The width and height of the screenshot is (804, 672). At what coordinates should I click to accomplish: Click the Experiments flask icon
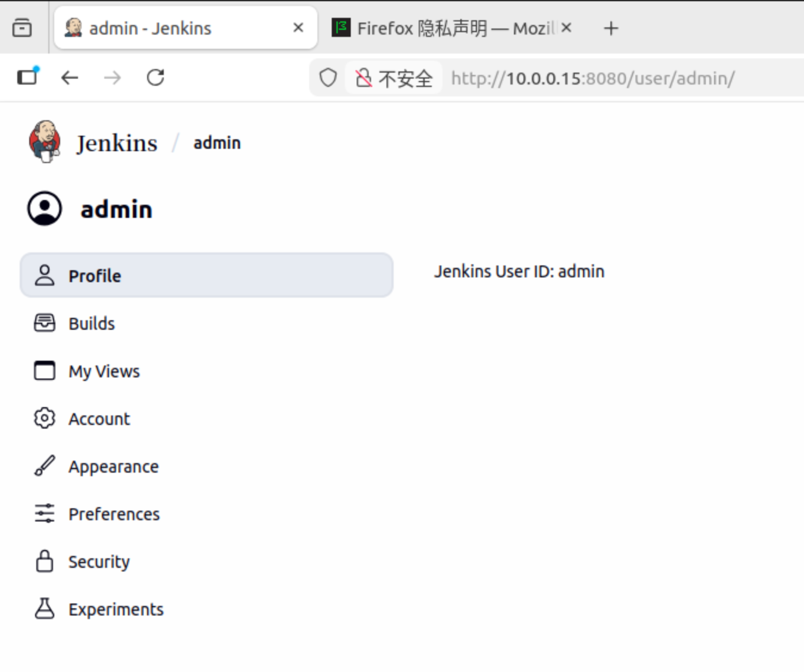coord(45,608)
